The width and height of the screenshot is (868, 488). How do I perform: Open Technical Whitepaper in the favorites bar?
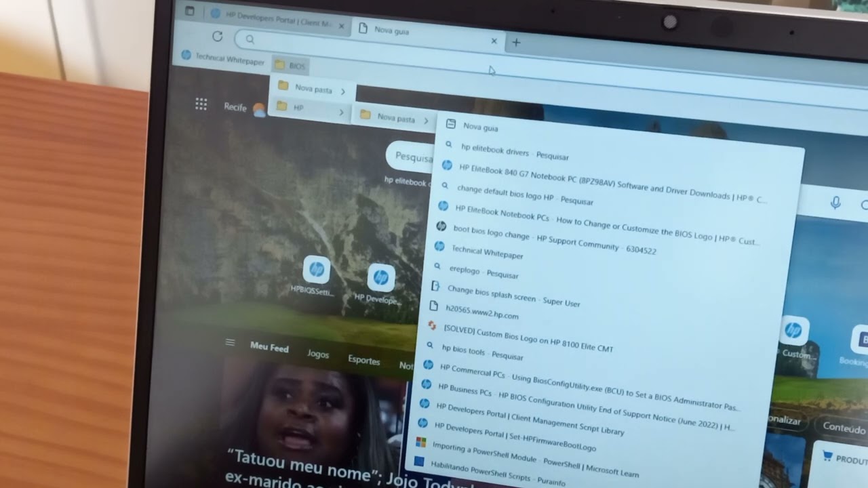tap(223, 58)
